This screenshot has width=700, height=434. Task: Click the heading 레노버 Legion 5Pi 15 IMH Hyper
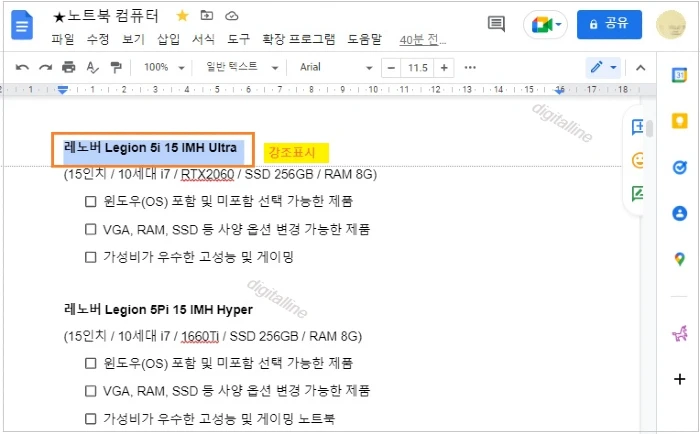(x=158, y=309)
